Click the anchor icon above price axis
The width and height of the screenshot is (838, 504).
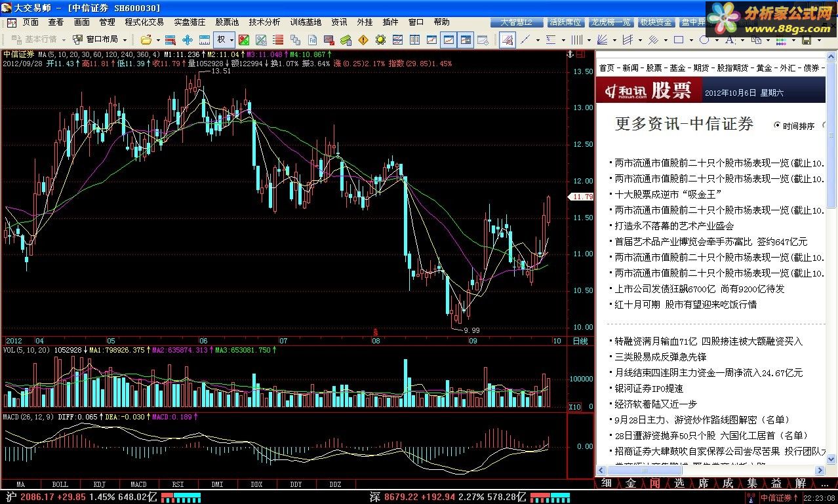click(570, 53)
